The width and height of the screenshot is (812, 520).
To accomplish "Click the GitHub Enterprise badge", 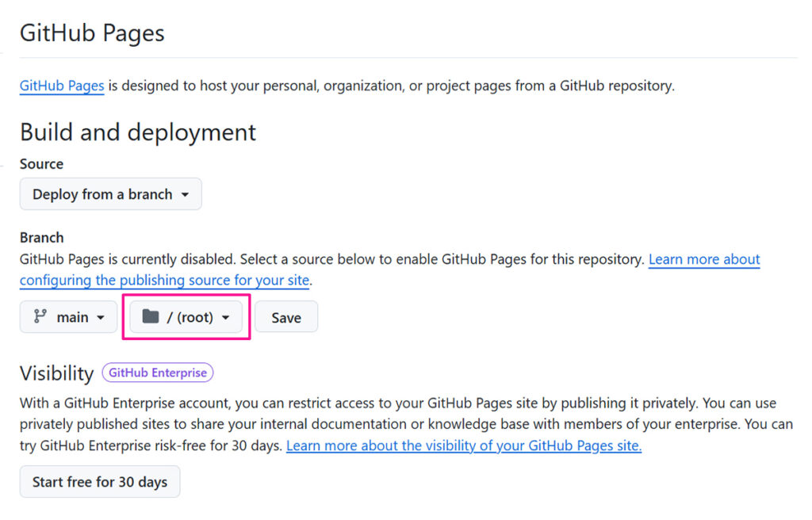I will pyautogui.click(x=157, y=373).
